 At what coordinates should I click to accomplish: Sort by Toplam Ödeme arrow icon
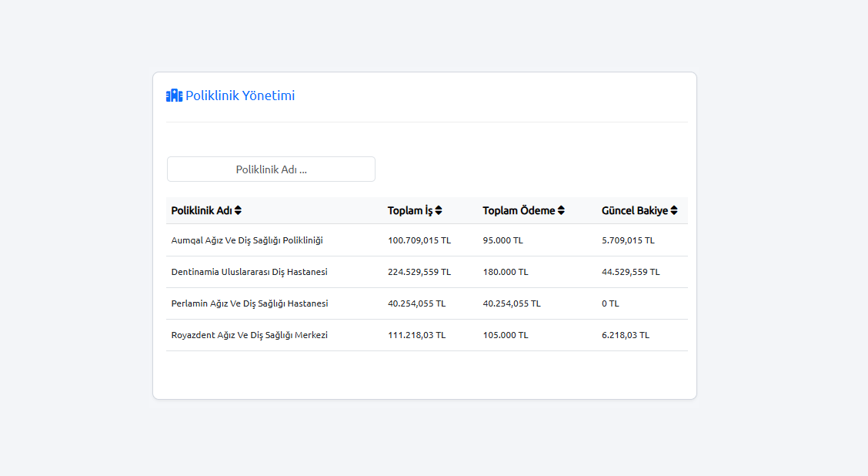[x=561, y=210]
